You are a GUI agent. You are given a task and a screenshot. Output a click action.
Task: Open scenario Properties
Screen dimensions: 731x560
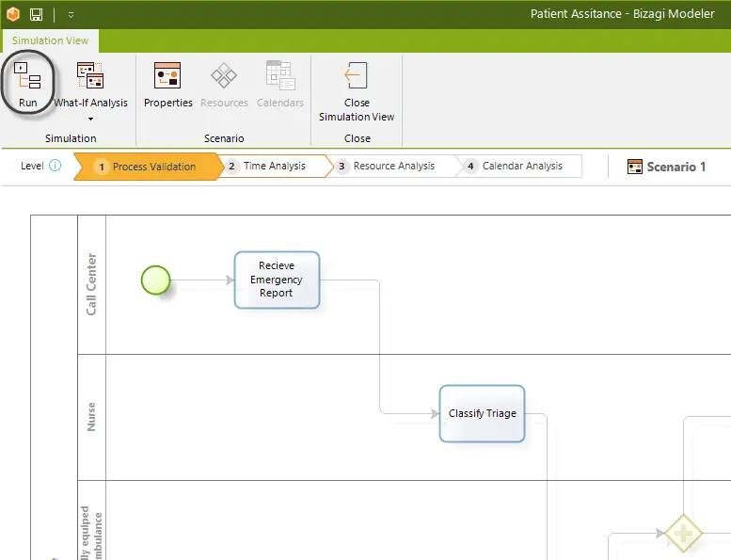click(167, 84)
